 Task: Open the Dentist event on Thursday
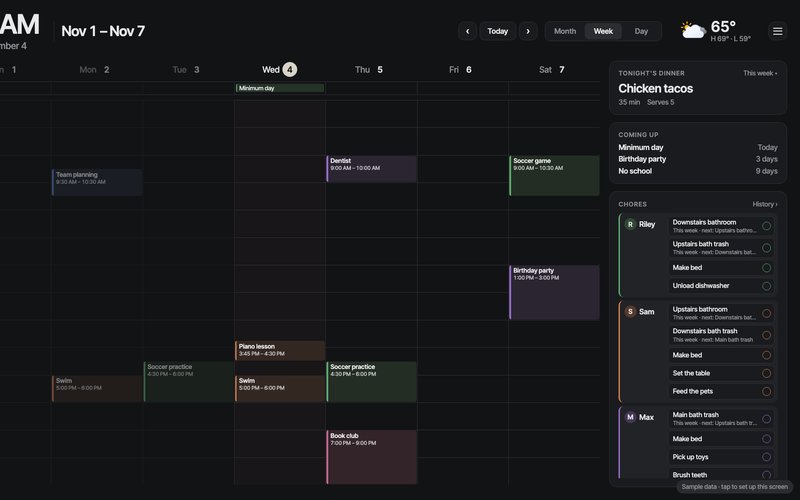pyautogui.click(x=371, y=168)
